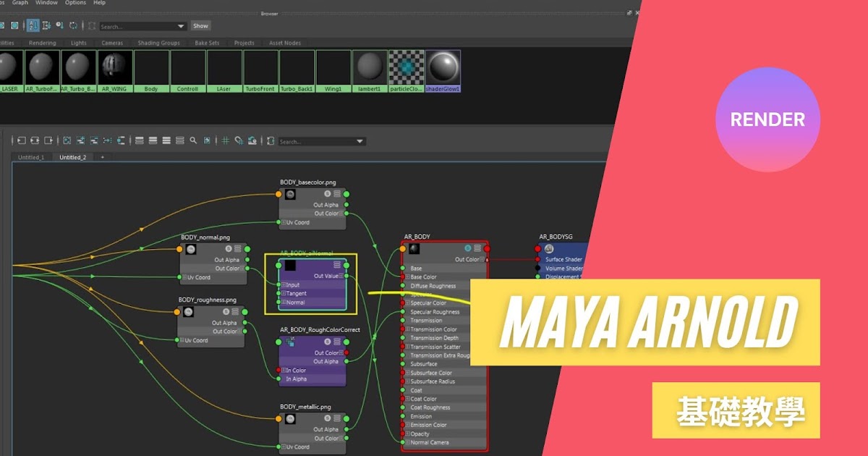Click the add selected nodes to graph icon
Viewport: 868px width, 456px height.
(x=80, y=140)
